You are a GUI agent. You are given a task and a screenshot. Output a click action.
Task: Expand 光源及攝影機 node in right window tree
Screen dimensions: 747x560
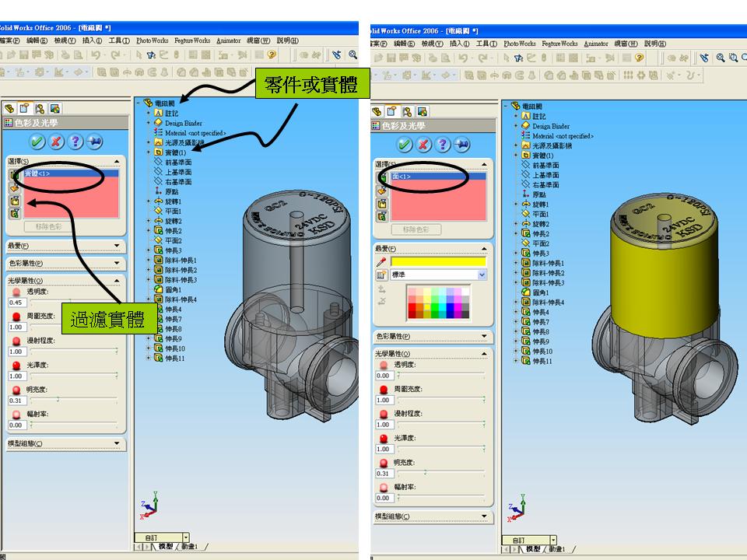pyautogui.click(x=516, y=145)
